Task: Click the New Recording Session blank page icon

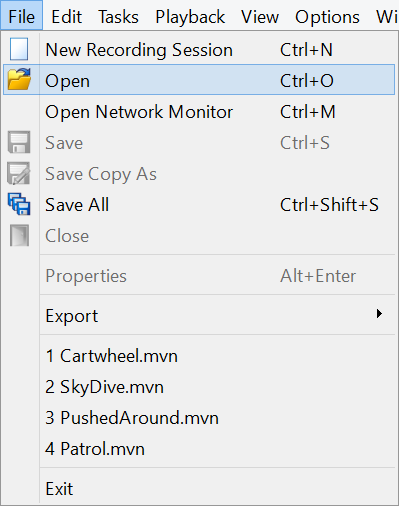Action: (19, 49)
